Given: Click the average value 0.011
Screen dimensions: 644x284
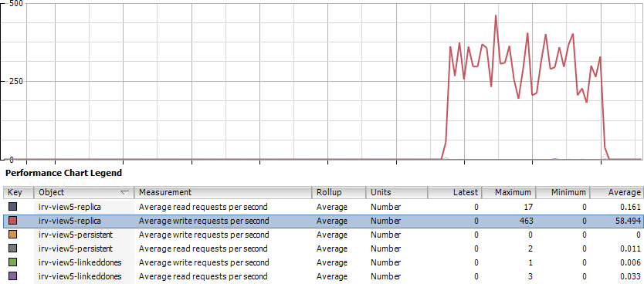Looking at the screenshot, I should 630,248.
